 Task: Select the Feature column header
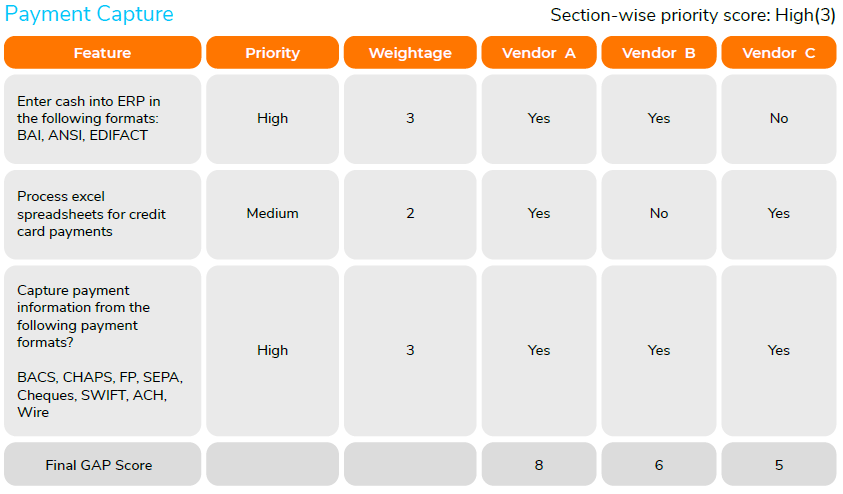coord(102,53)
